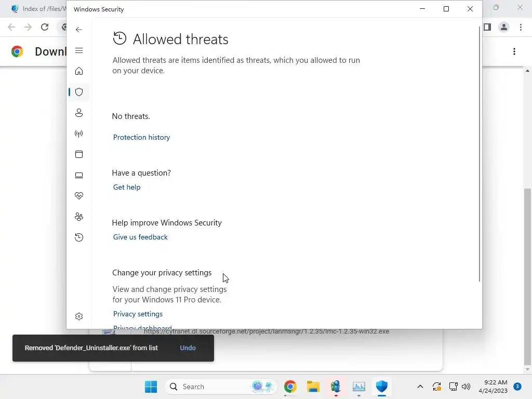Click the Windows Security vertical scrollbar

point(480,154)
